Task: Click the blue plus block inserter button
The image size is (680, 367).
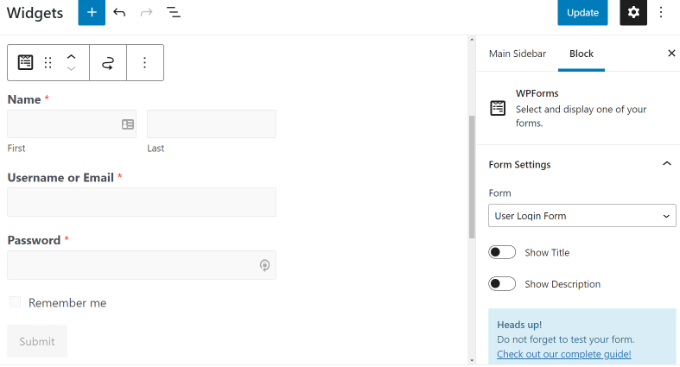Action: (x=92, y=13)
